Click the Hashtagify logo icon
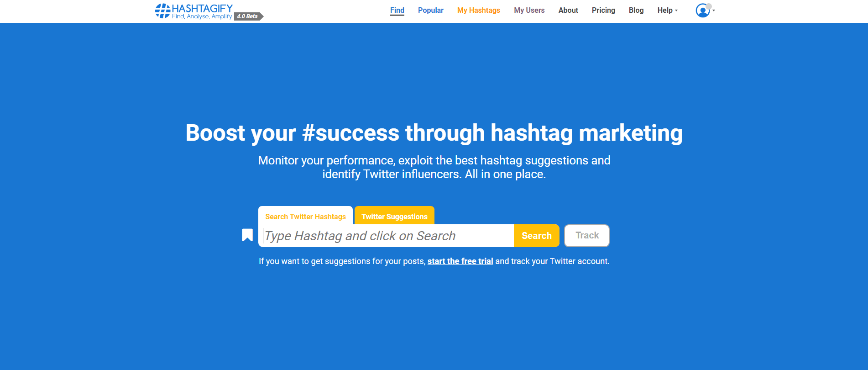Image resolution: width=868 pixels, height=370 pixels. pos(162,10)
